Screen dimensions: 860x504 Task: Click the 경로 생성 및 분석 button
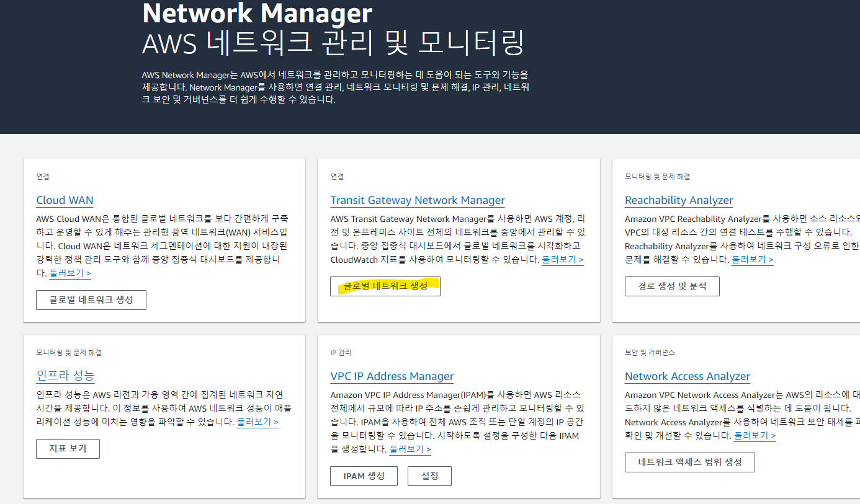(672, 286)
